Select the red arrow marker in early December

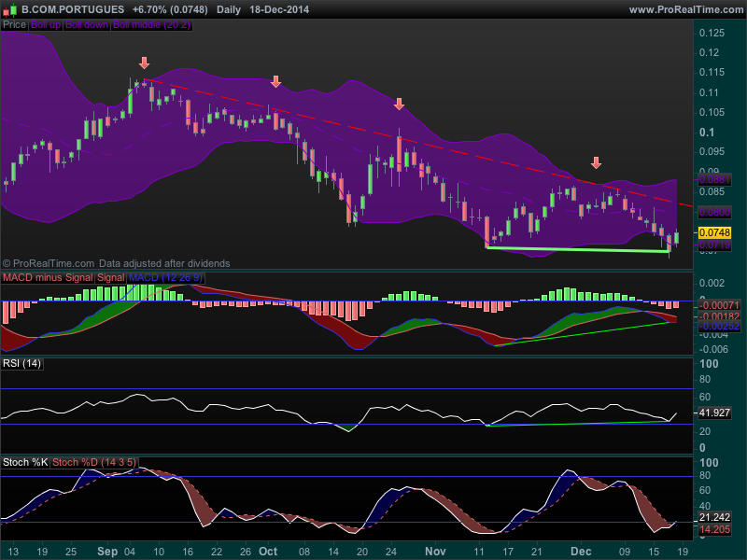pos(597,163)
